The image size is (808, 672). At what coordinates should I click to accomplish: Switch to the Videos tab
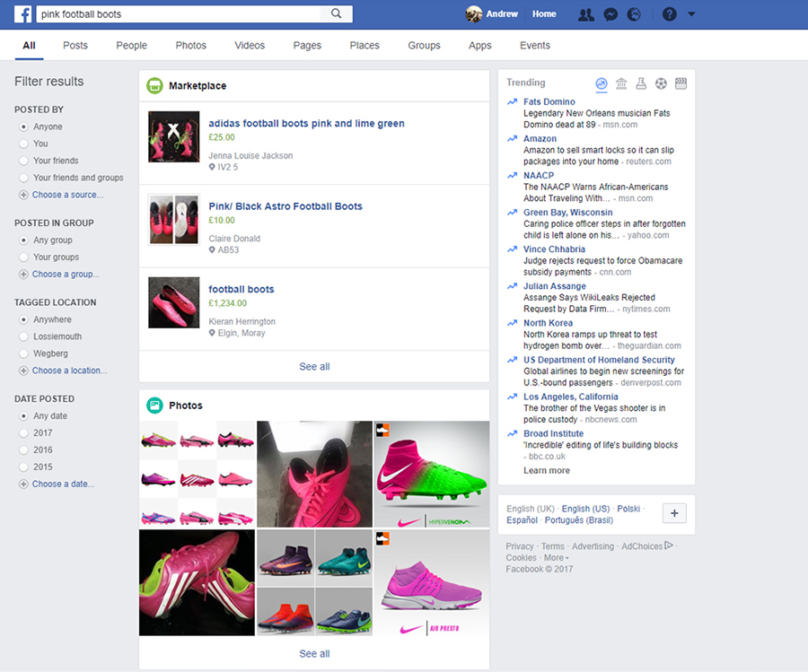point(250,46)
